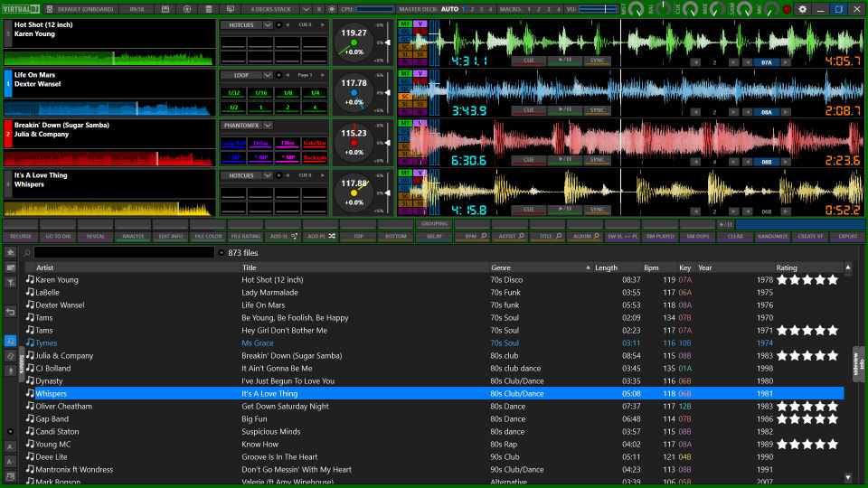This screenshot has width=868, height=488.
Task: Sort by the Bpm column header
Action: click(x=651, y=267)
